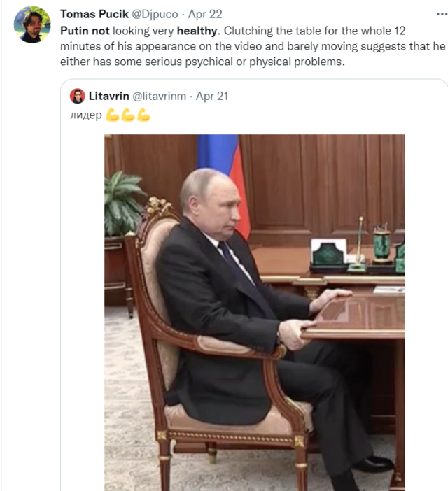
Task: Click the middle flexed bicep emoji
Action: 127,115
